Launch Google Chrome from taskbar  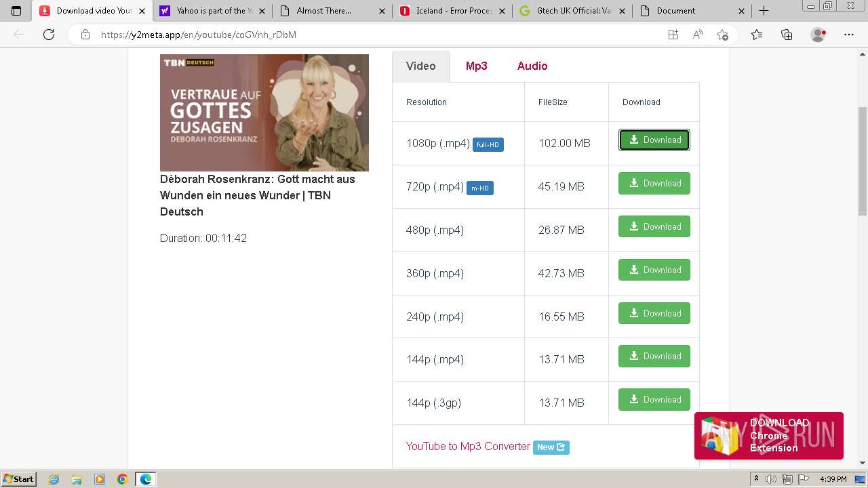(122, 479)
